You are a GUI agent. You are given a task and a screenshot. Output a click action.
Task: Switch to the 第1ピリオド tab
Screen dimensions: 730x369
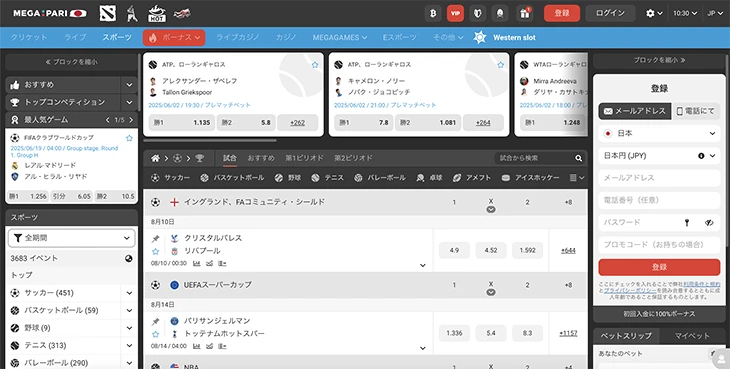pyautogui.click(x=304, y=158)
